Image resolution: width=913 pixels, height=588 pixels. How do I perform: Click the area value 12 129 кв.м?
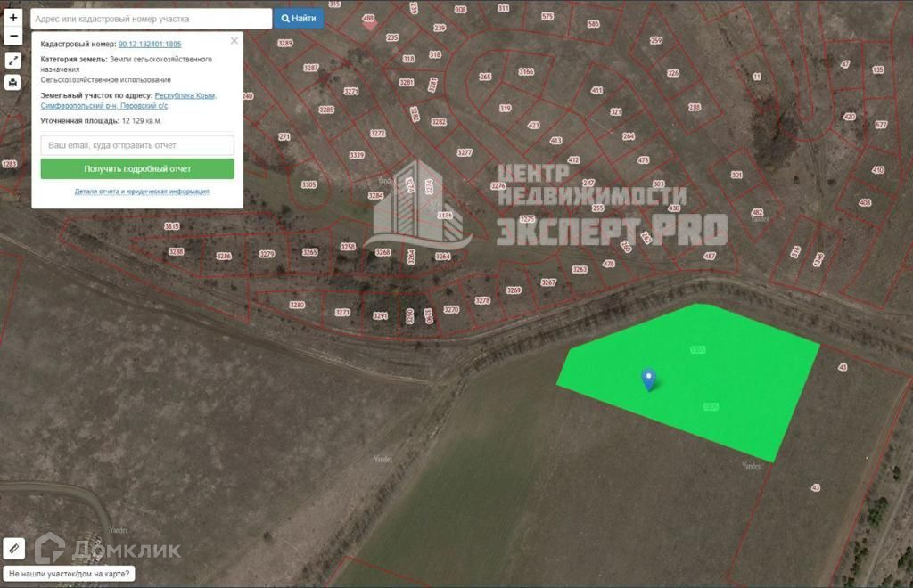click(x=142, y=121)
